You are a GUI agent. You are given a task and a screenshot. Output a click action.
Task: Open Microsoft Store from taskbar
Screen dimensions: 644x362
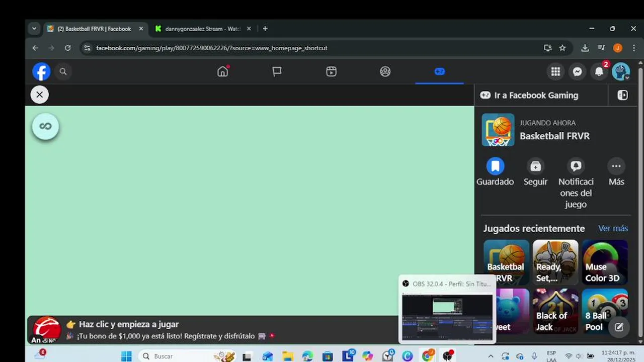coord(328,356)
